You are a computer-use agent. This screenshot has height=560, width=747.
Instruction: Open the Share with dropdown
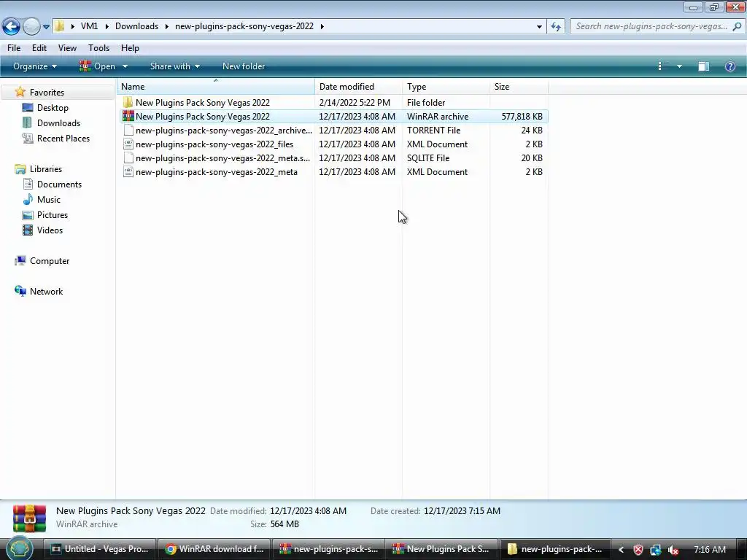coord(175,66)
